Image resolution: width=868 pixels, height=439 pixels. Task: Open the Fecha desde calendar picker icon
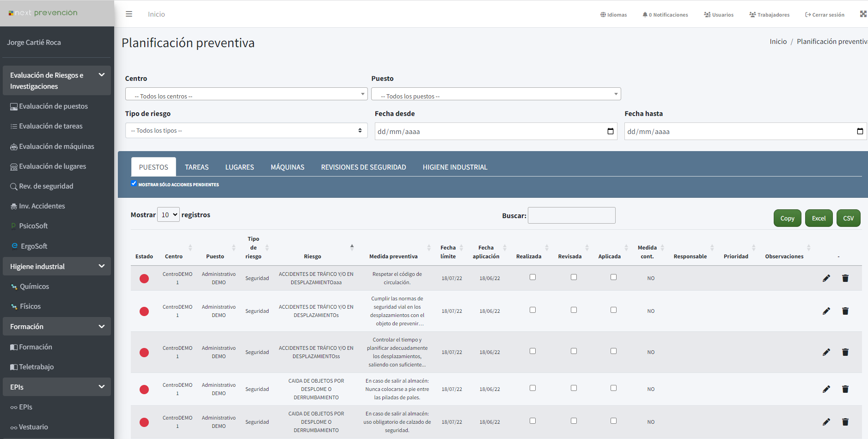(611, 131)
